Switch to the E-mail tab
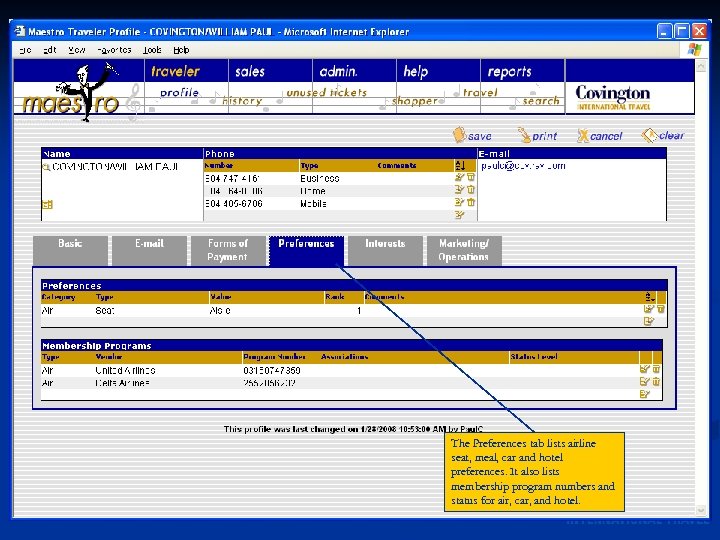The image size is (720, 540). point(149,250)
